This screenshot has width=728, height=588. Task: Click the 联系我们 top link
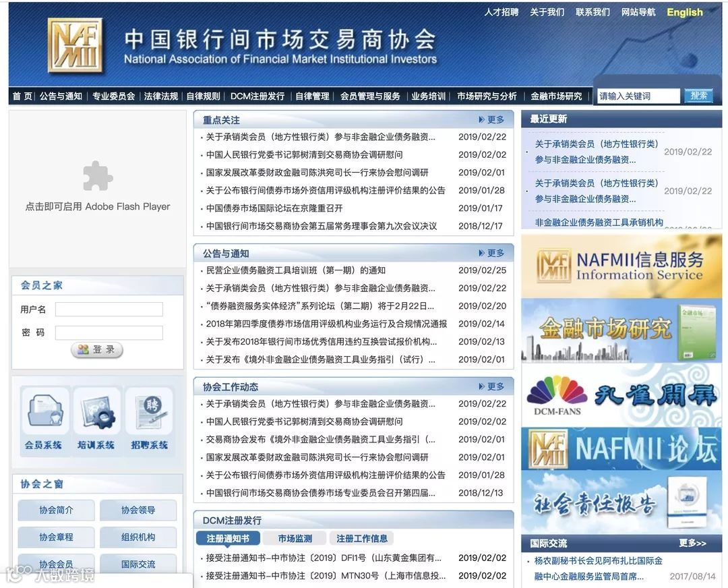pos(593,12)
